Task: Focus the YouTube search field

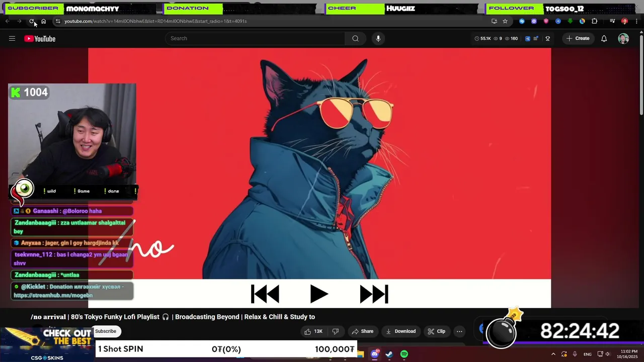Action: click(x=255, y=39)
